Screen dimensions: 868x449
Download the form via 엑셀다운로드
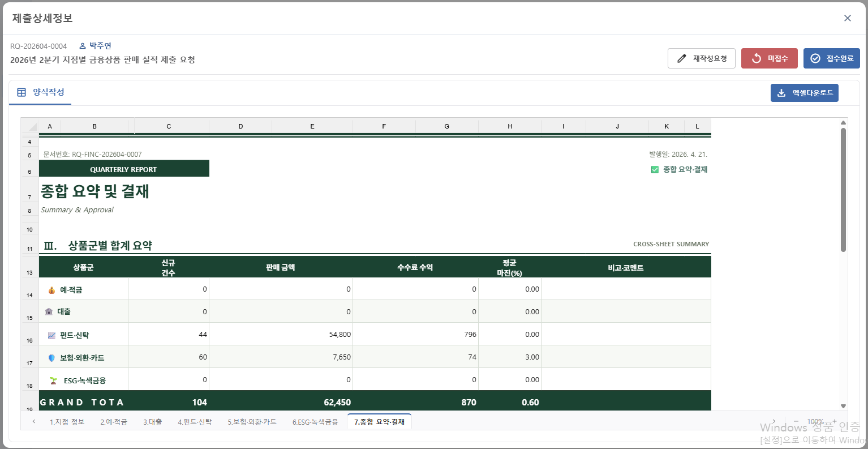pos(805,93)
